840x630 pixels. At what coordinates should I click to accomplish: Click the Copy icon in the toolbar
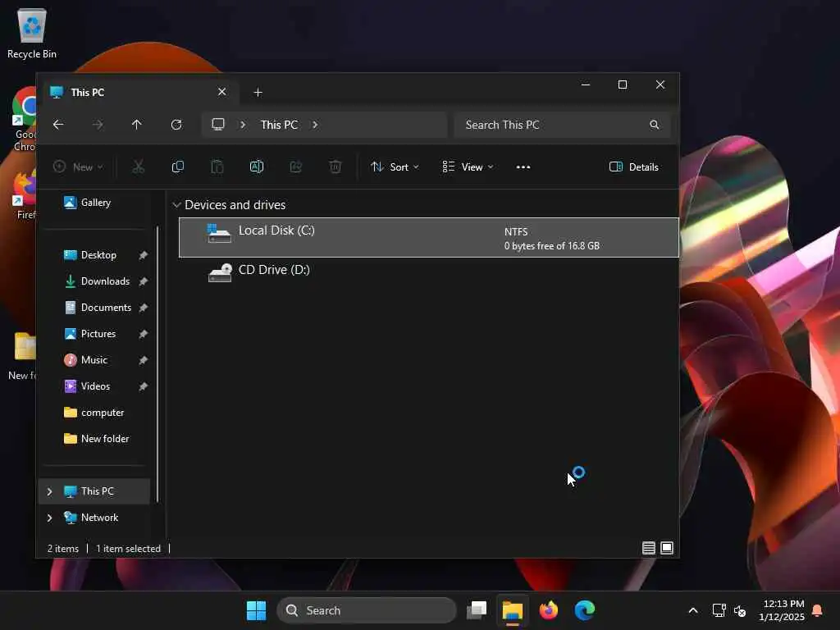[178, 167]
